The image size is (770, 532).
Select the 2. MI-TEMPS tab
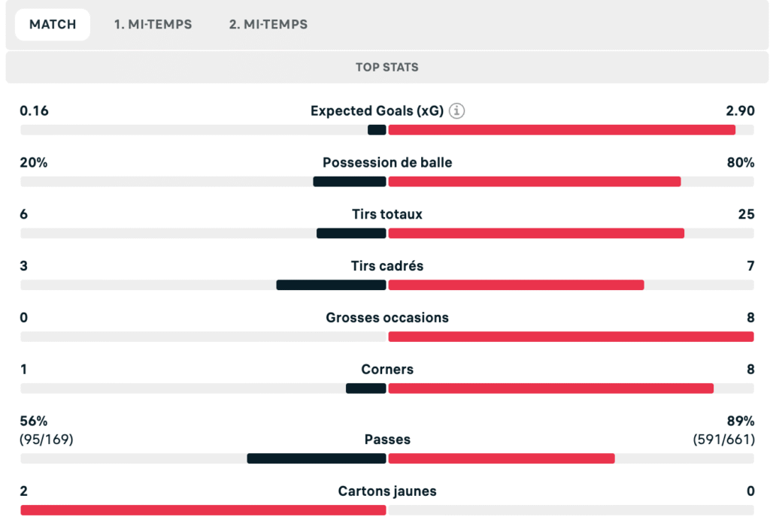pos(268,24)
